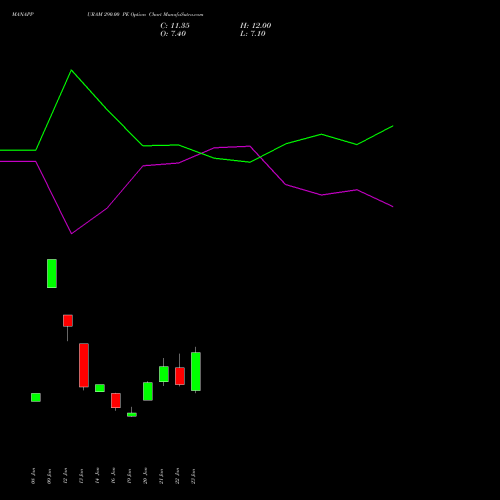Click the '12 Jan' date axis label
The height and width of the screenshot is (500, 500).
65,476
